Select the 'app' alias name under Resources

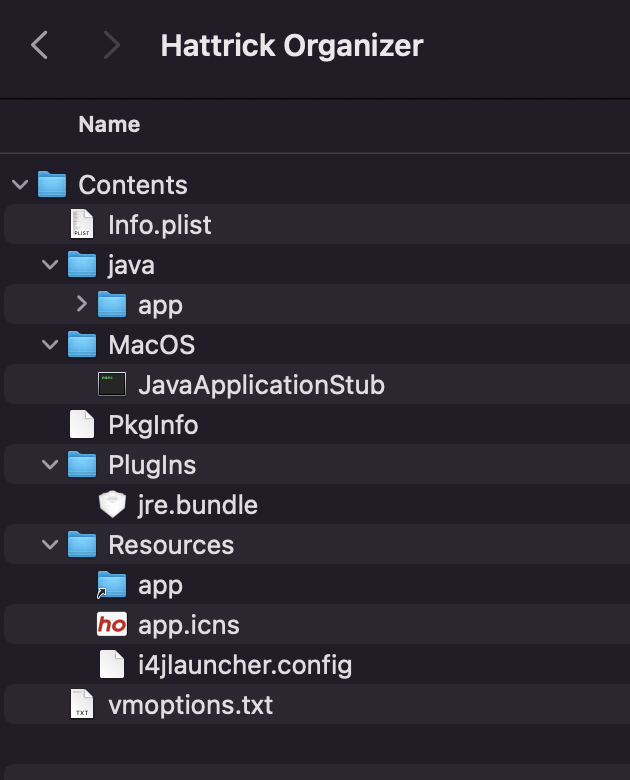pos(160,585)
